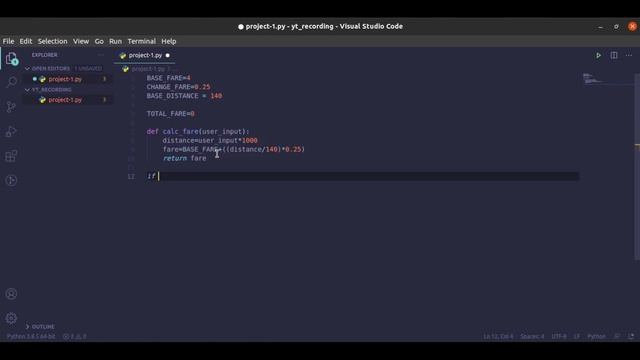Image resolution: width=640 pixels, height=360 pixels.
Task: Click project-1.py in the breadcrumb bar
Action: (x=148, y=69)
